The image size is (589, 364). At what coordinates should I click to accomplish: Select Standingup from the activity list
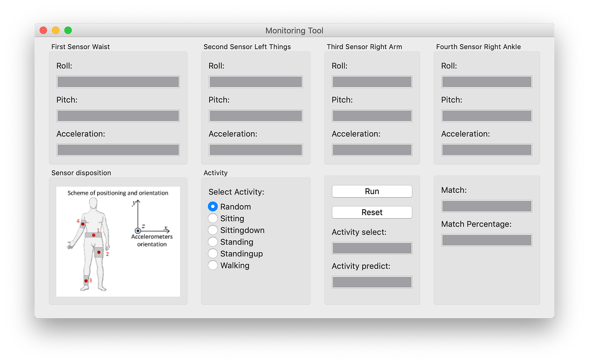(x=213, y=253)
